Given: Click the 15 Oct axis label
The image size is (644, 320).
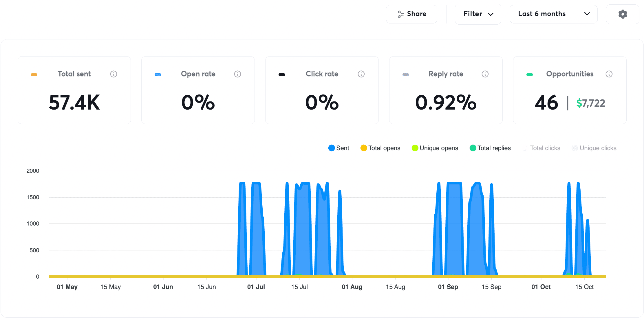Looking at the screenshot, I should tap(584, 287).
